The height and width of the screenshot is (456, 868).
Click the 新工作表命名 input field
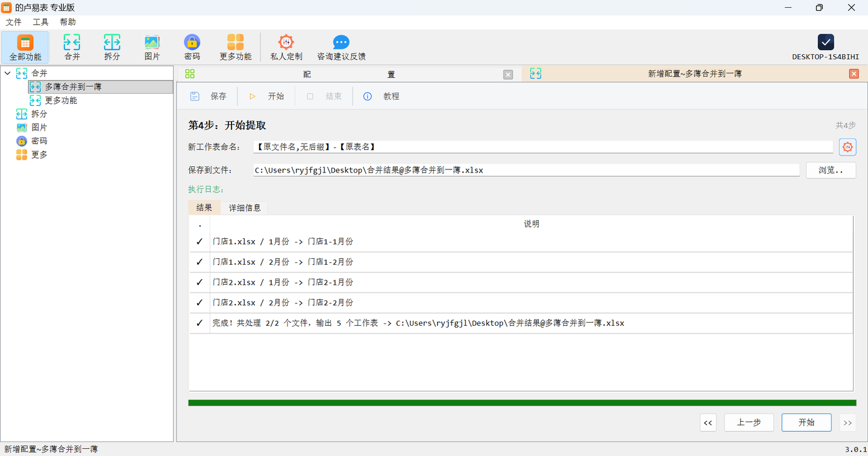[542, 147]
